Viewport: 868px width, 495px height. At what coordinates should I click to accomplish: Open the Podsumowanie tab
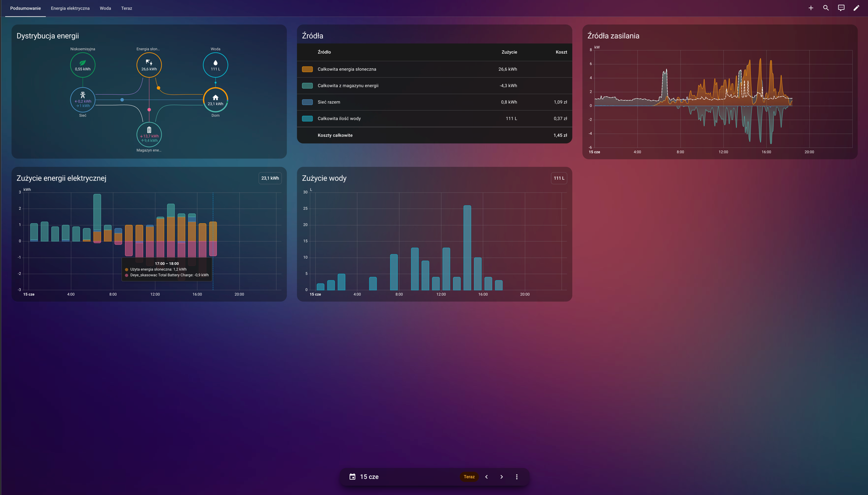click(x=26, y=8)
